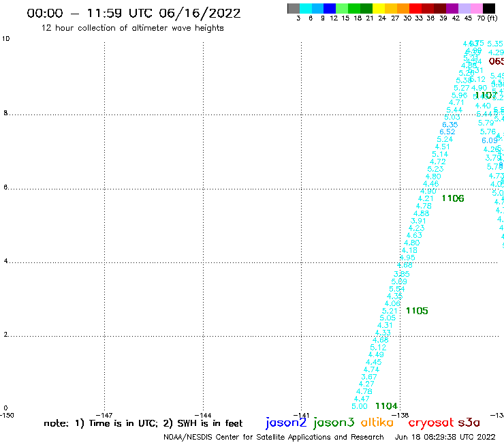Click the bright red legend swatch
The height and width of the screenshot is (443, 504).
pyautogui.click(x=415, y=8)
